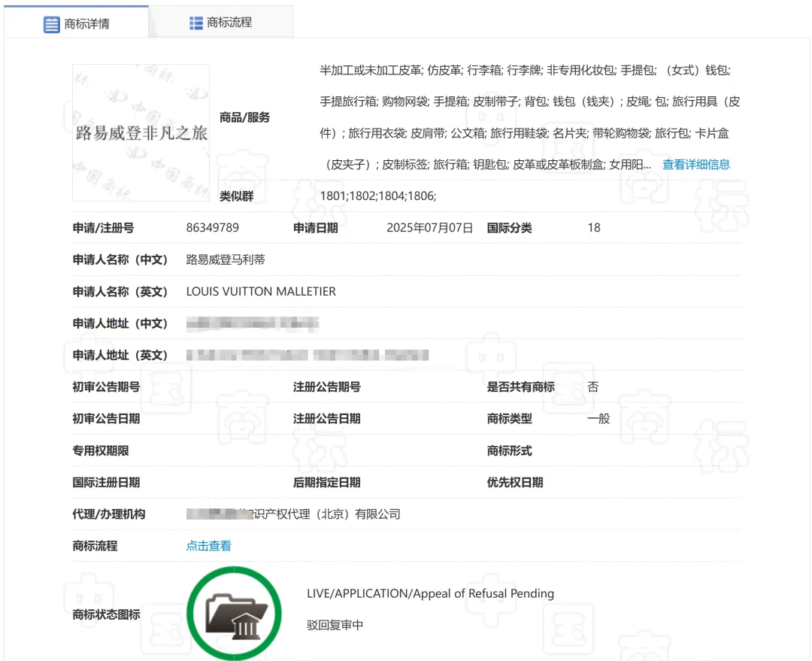Click the 代理/办理机构 label

[109, 514]
